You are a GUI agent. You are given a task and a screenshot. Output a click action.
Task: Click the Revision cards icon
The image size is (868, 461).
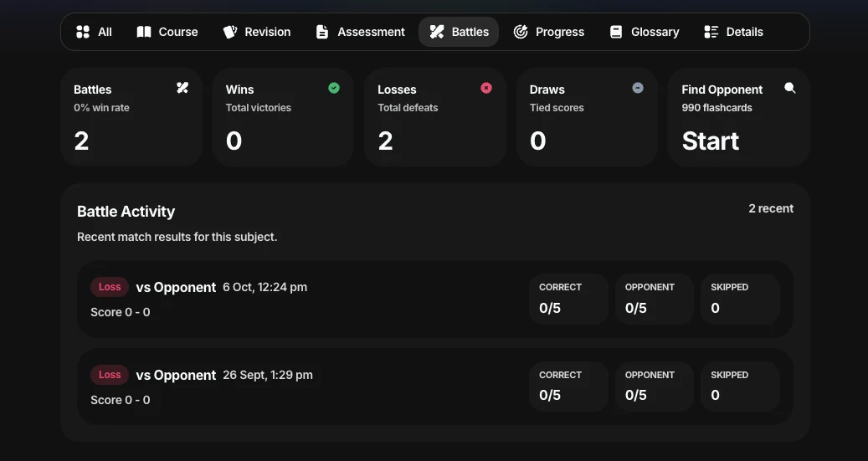tap(229, 32)
